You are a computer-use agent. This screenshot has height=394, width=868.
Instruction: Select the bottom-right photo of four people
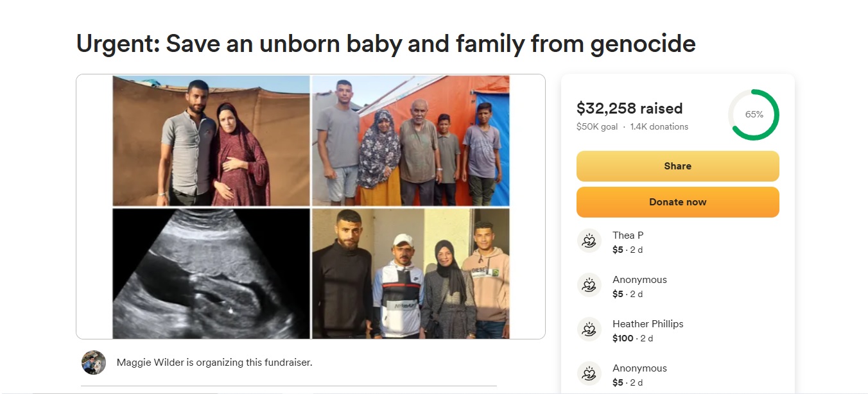pos(411,273)
